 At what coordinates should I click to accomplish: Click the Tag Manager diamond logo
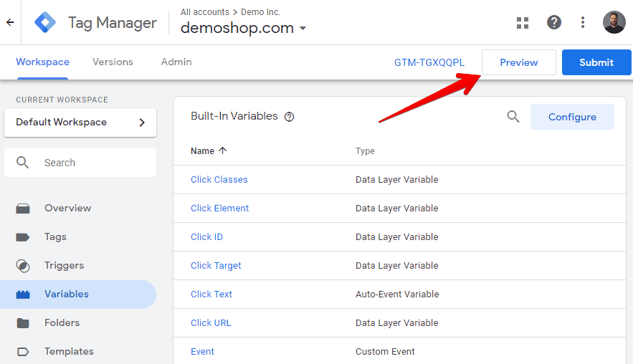point(45,22)
